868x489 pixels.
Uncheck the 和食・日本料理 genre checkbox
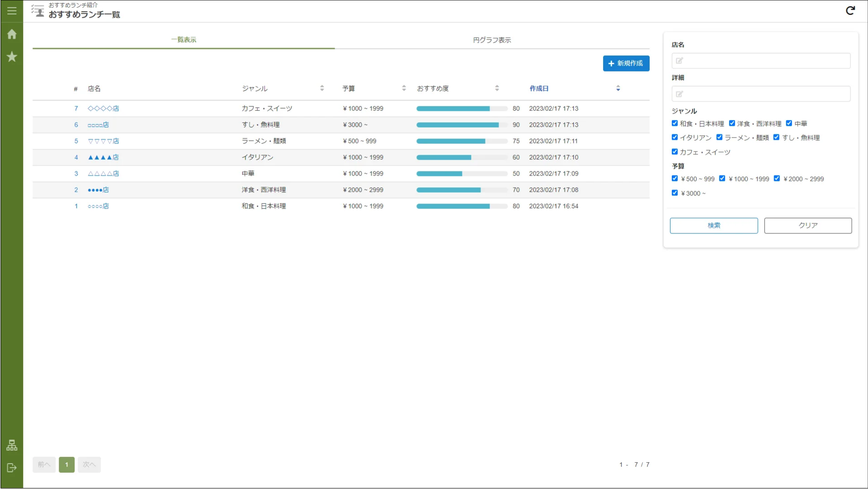coord(675,123)
